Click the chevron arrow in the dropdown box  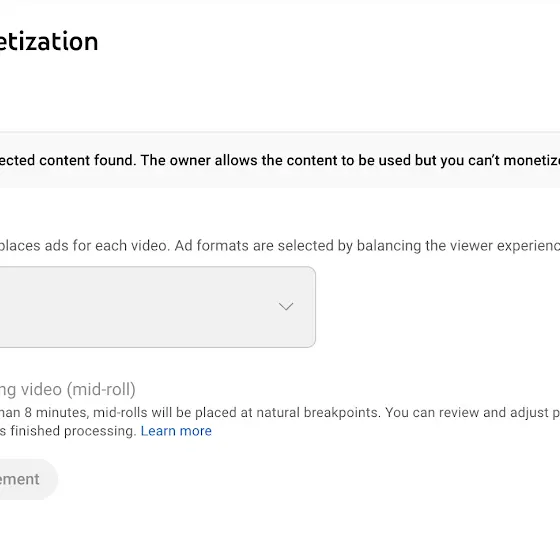(x=286, y=306)
